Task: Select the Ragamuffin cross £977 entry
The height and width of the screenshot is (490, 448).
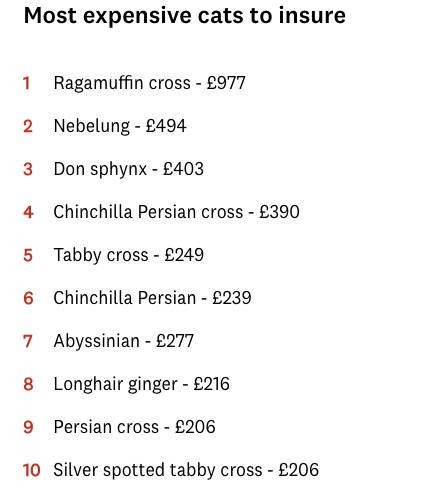Action: point(150,83)
